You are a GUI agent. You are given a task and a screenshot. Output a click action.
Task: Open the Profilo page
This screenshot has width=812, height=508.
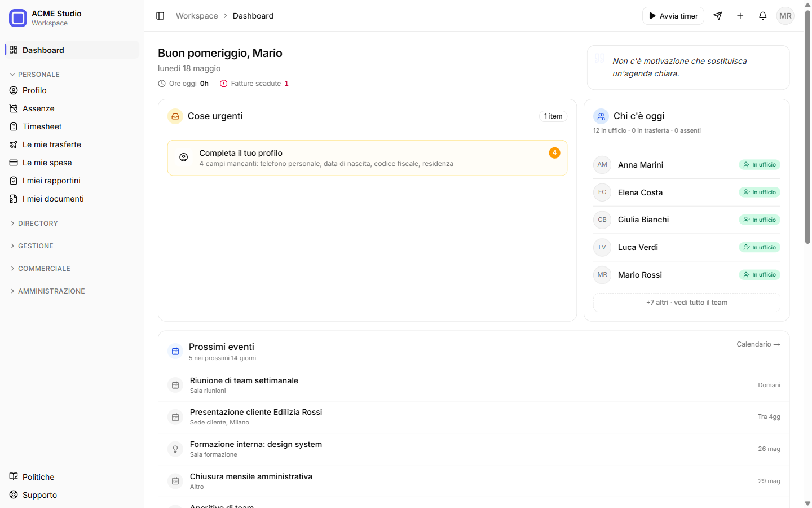click(x=72, y=90)
